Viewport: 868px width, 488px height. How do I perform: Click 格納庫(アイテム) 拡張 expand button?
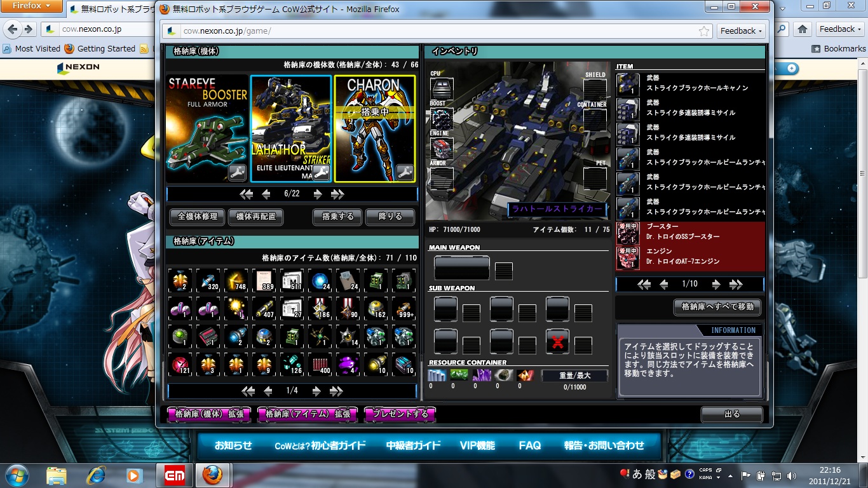(x=308, y=414)
